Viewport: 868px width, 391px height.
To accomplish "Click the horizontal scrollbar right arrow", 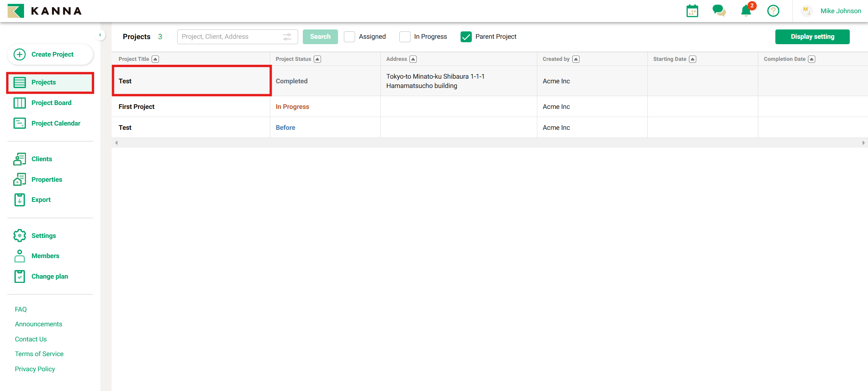I will pos(863,143).
